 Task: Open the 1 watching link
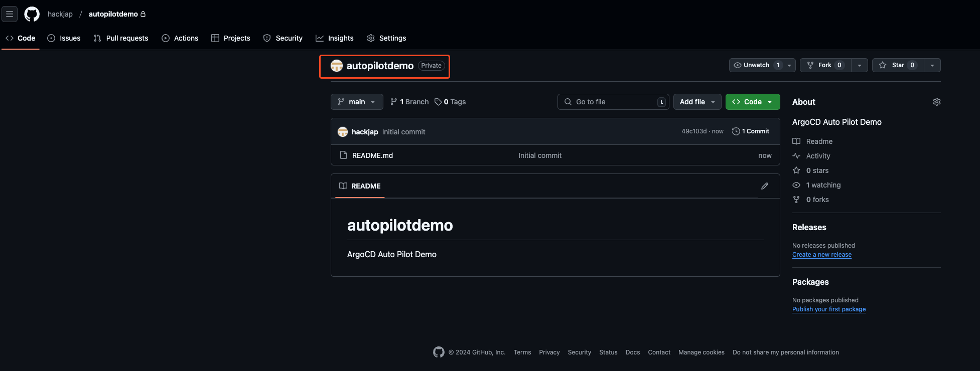(x=816, y=185)
